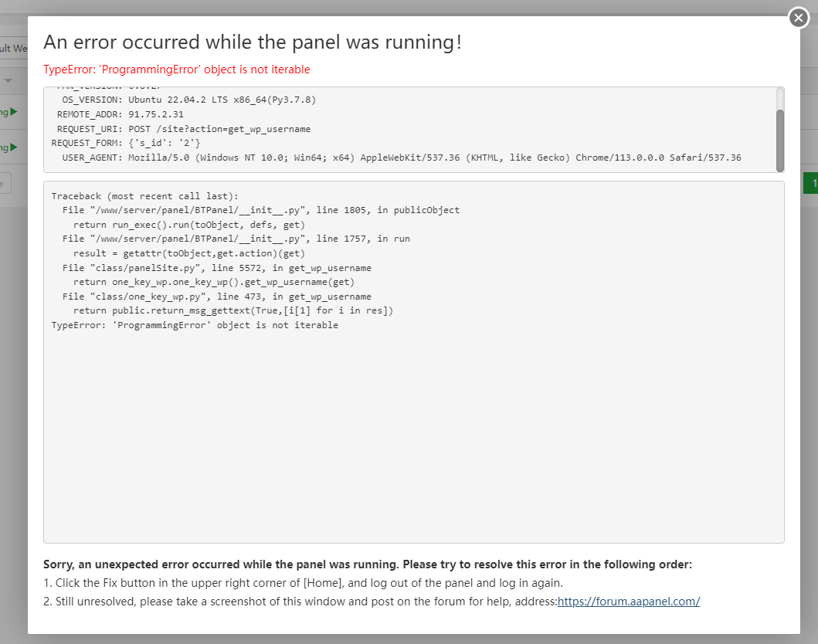Click the 'An error occurred' dialog heading

pos(253,42)
